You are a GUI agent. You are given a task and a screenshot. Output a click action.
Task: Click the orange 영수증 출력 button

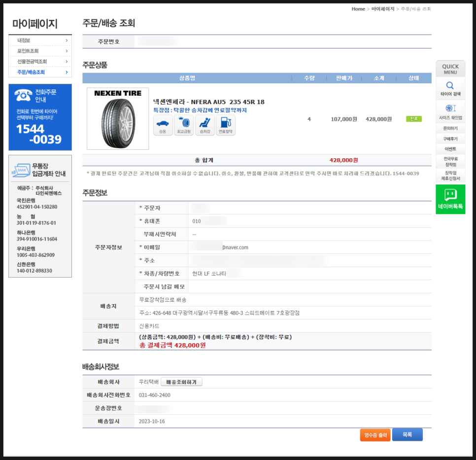tap(375, 435)
